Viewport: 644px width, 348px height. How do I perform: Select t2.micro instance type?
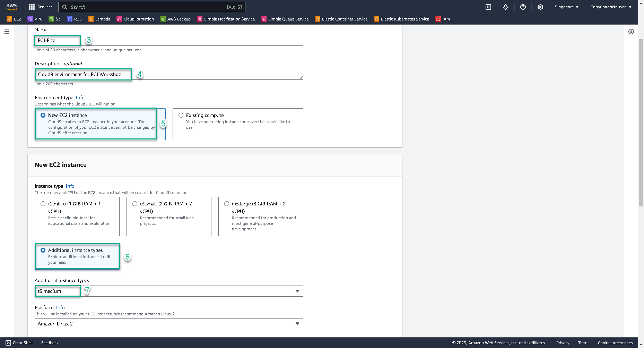(x=43, y=204)
